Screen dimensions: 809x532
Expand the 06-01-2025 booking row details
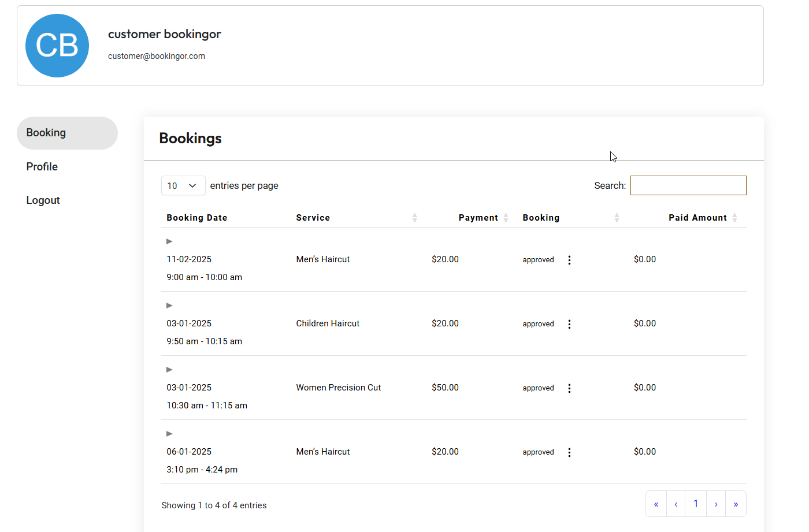pos(169,434)
